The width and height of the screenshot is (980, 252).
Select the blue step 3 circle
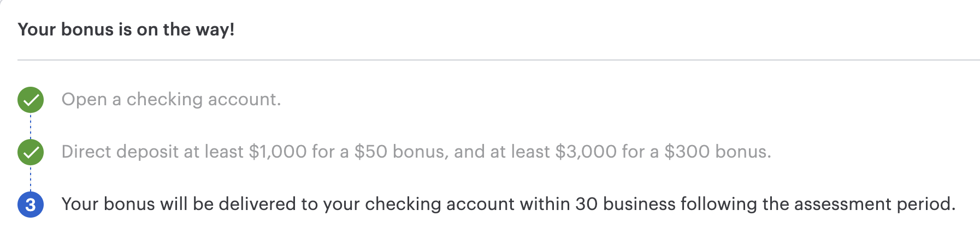pos(31,205)
